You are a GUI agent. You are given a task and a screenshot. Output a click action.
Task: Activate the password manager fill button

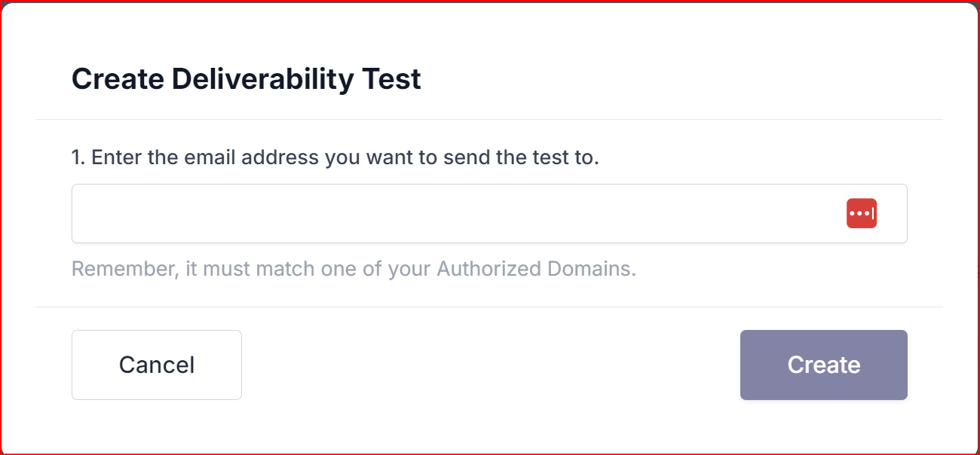(862, 213)
